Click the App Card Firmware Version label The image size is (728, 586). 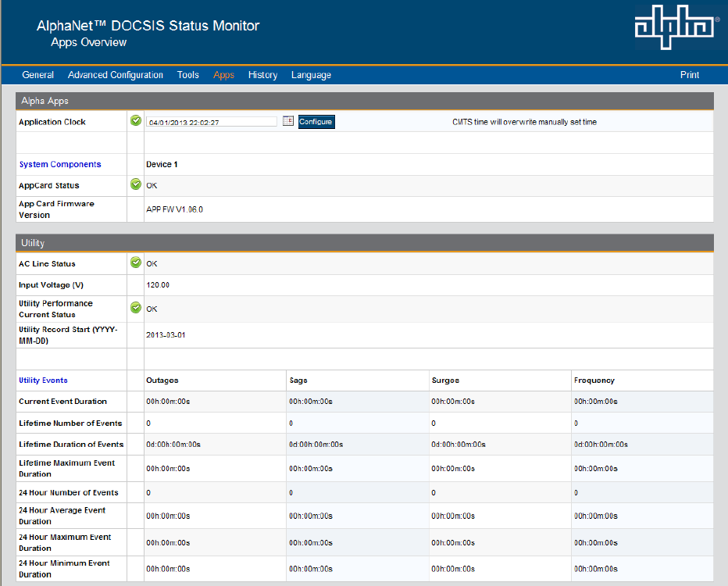coord(56,209)
